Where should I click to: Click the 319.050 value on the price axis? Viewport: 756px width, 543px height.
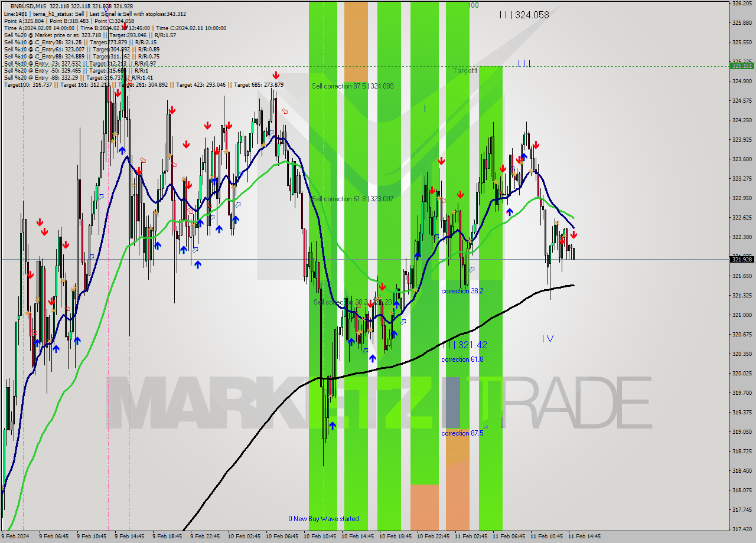[742, 431]
